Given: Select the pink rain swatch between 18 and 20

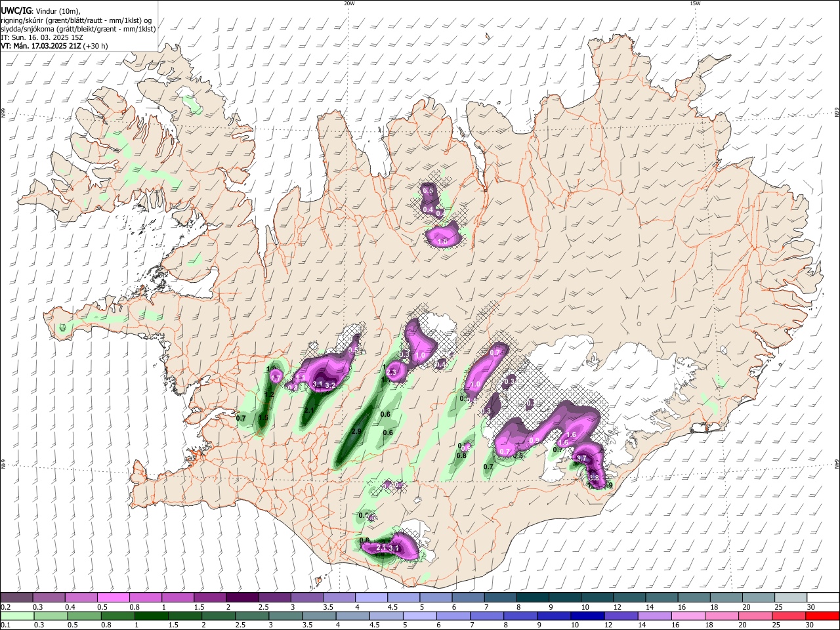Looking at the screenshot, I should click(x=722, y=616).
